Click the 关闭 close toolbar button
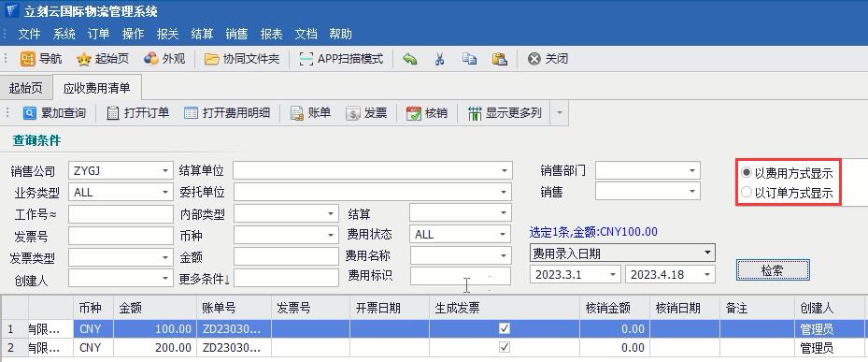The width and height of the screenshot is (868, 362). tap(548, 59)
